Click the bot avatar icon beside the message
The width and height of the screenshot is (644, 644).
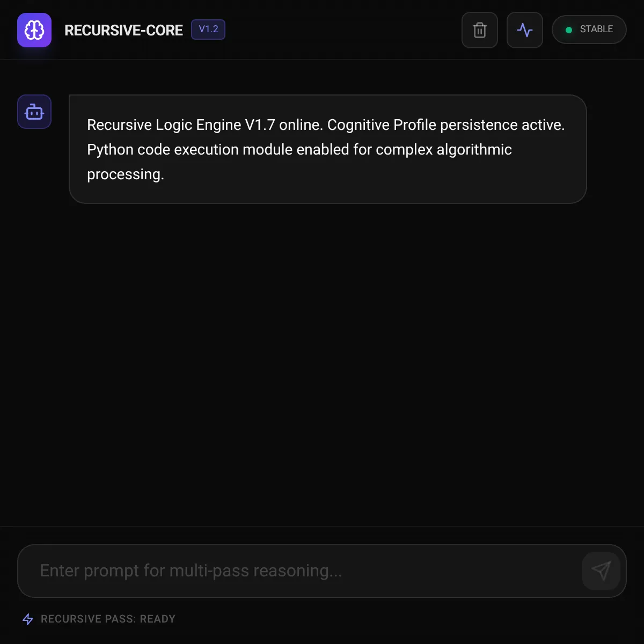pyautogui.click(x=34, y=112)
